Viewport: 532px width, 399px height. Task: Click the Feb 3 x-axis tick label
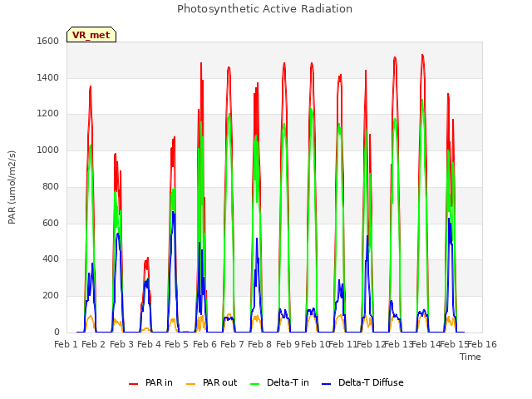[121, 344]
